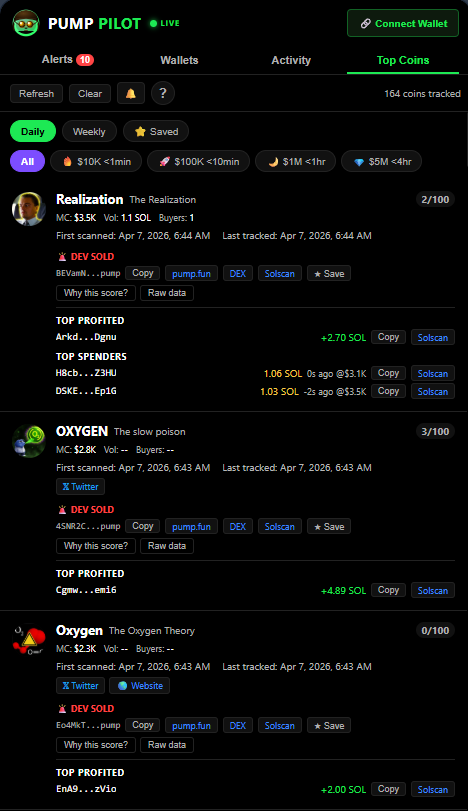Save the Realization coin

[x=329, y=273]
